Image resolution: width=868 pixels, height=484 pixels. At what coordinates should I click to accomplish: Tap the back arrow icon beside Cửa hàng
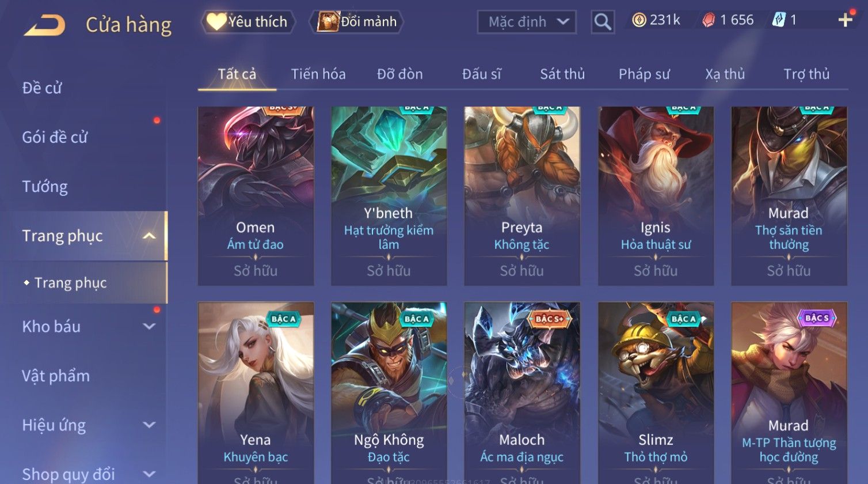[44, 25]
